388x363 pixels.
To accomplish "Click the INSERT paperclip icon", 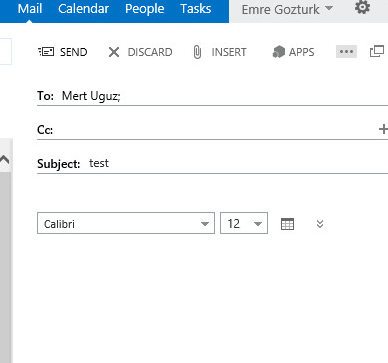I will [197, 52].
